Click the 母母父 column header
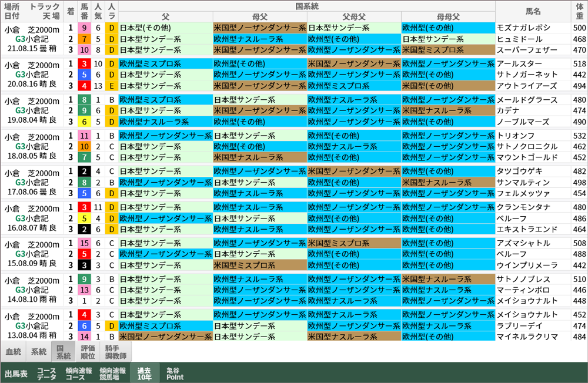This screenshot has width=588, height=383. point(448,17)
